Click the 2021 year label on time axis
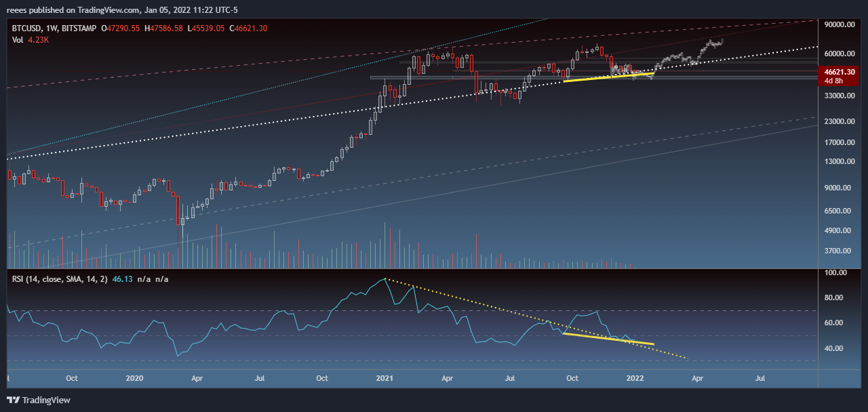This screenshot has width=868, height=412. coord(385,377)
